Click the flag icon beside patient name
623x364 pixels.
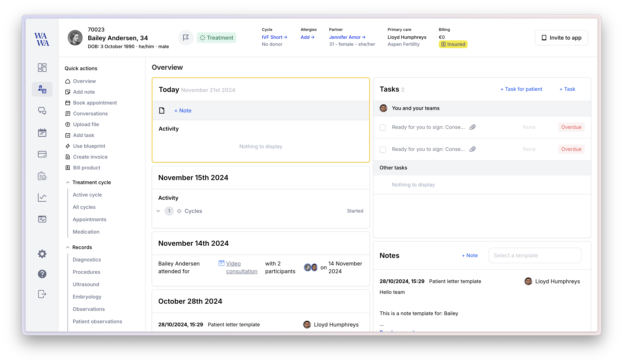[186, 37]
